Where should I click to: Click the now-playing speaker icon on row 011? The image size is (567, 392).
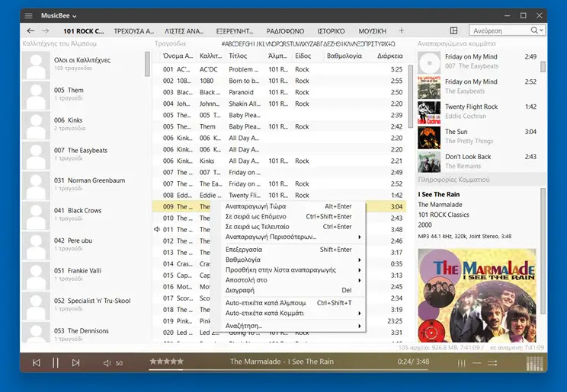[157, 229]
